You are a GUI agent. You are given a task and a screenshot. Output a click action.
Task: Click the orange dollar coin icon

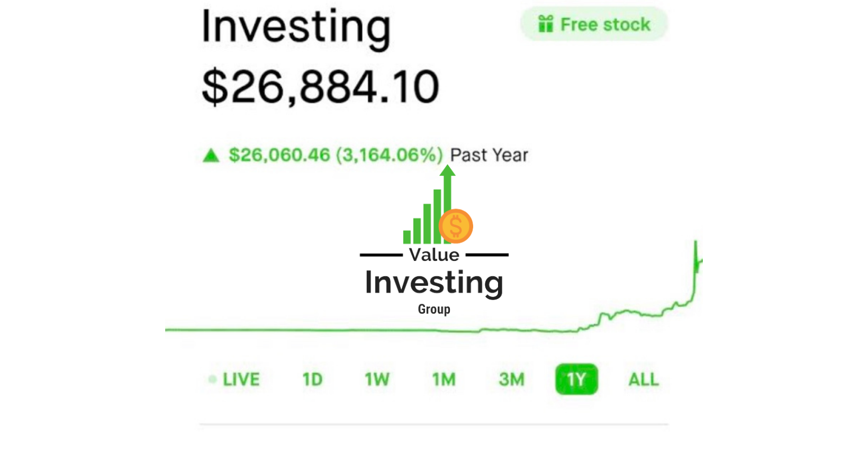[x=456, y=226]
